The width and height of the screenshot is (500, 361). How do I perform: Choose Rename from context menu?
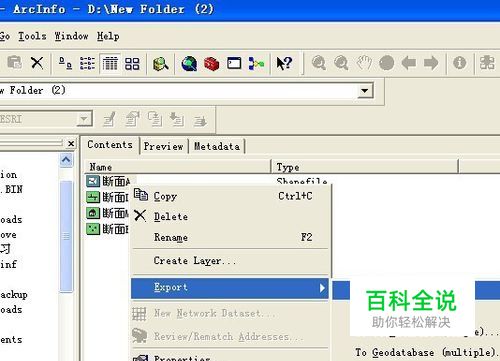[230, 237]
